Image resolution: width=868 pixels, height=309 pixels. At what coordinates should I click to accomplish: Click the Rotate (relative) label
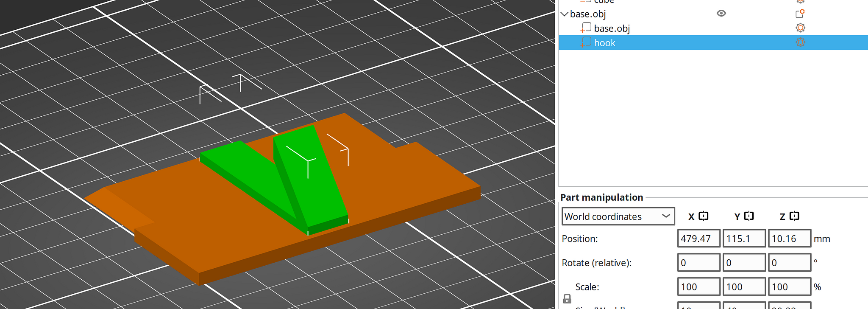tap(596, 263)
